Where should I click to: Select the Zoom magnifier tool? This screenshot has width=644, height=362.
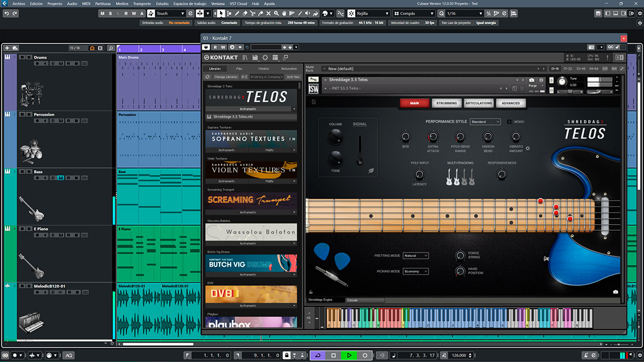click(276, 13)
